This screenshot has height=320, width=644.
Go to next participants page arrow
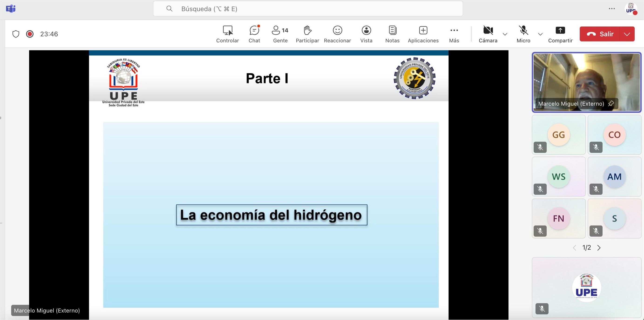(x=599, y=248)
